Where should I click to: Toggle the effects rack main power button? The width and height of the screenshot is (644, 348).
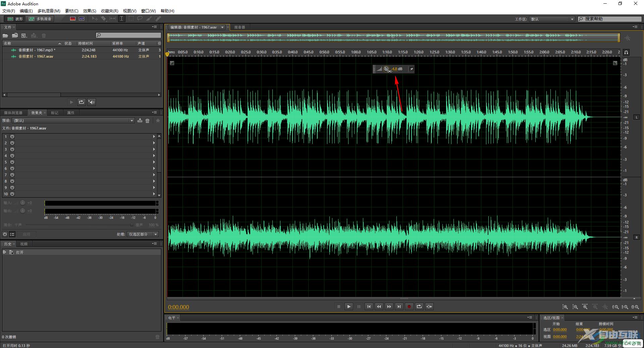click(x=5, y=234)
